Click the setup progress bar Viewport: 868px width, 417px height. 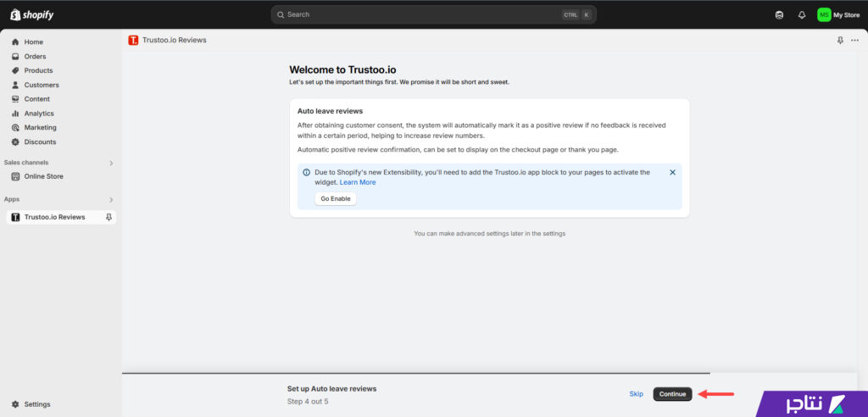click(x=415, y=373)
